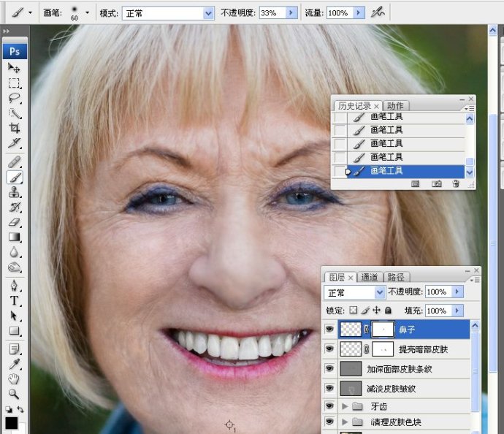
Task: Select the Hand tool
Action: click(x=13, y=378)
